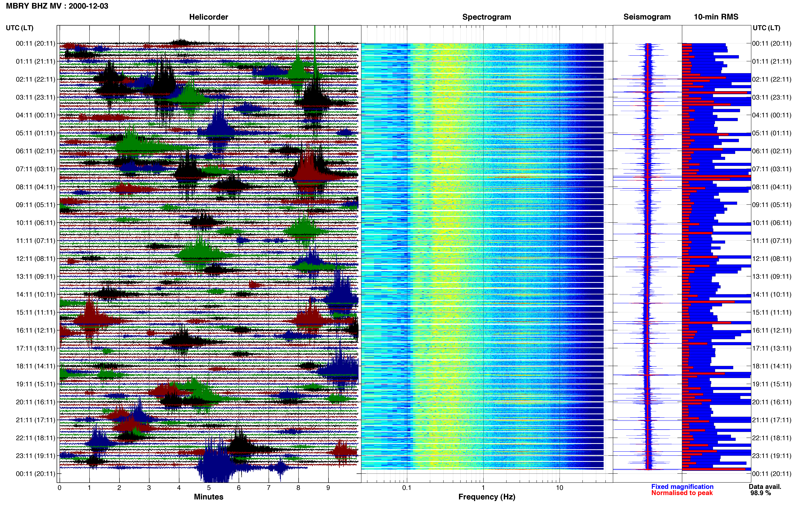The width and height of the screenshot is (812, 508).
Task: Click the right '17:11 (13:11)' time label
Action: 772,348
